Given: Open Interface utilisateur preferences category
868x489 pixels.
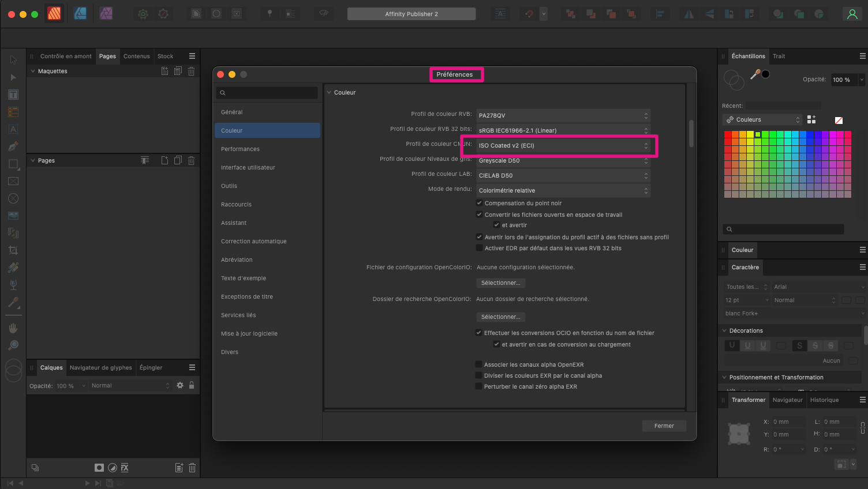Looking at the screenshot, I should [x=267, y=167].
